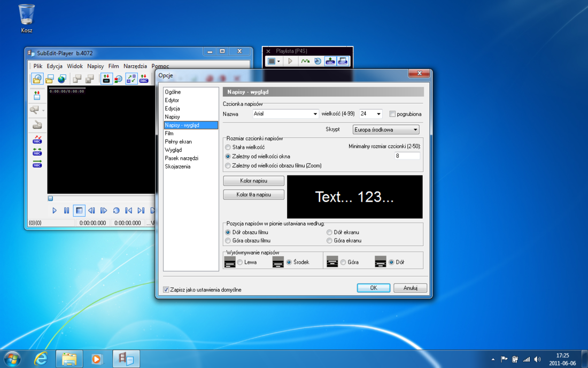Pause the movie in SubEdit-Player
Viewport: 588px width, 368px height.
66,210
